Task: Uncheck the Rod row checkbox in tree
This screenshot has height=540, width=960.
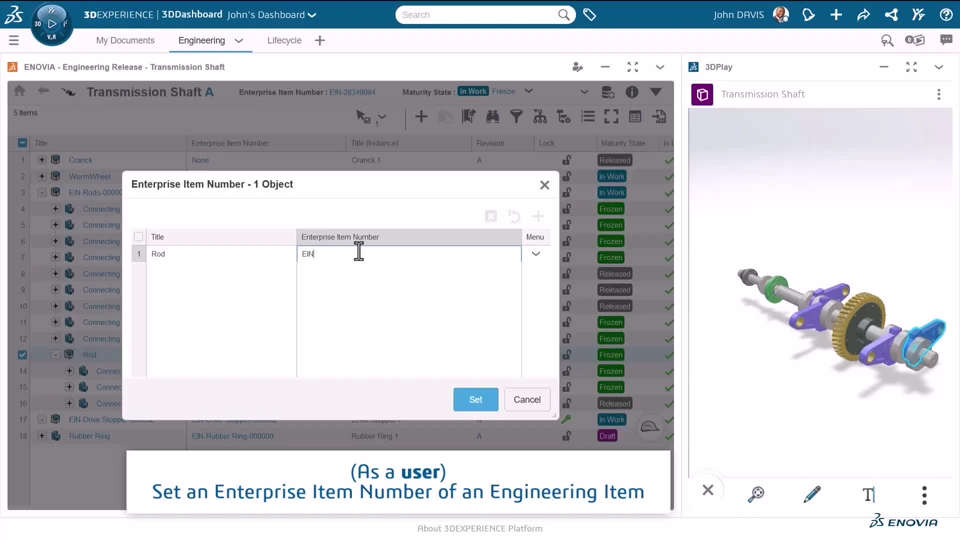Action: [x=22, y=354]
